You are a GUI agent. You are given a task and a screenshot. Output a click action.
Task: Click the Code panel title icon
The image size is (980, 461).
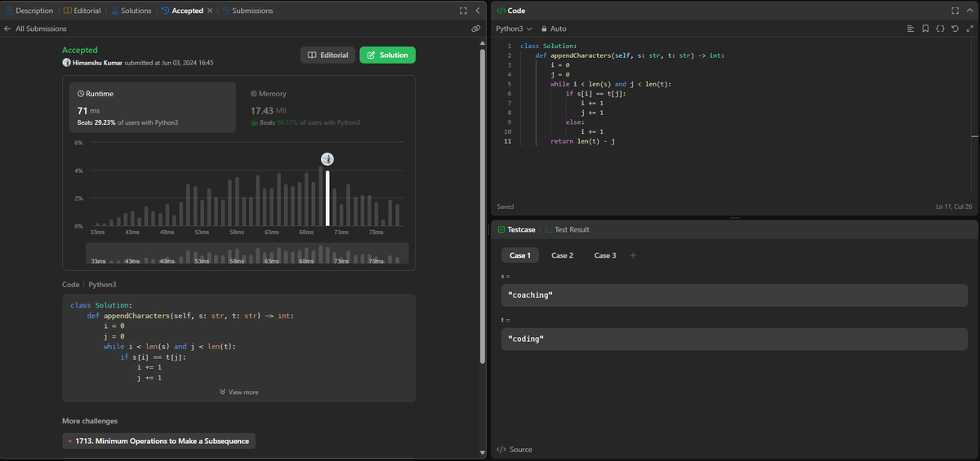(501, 11)
